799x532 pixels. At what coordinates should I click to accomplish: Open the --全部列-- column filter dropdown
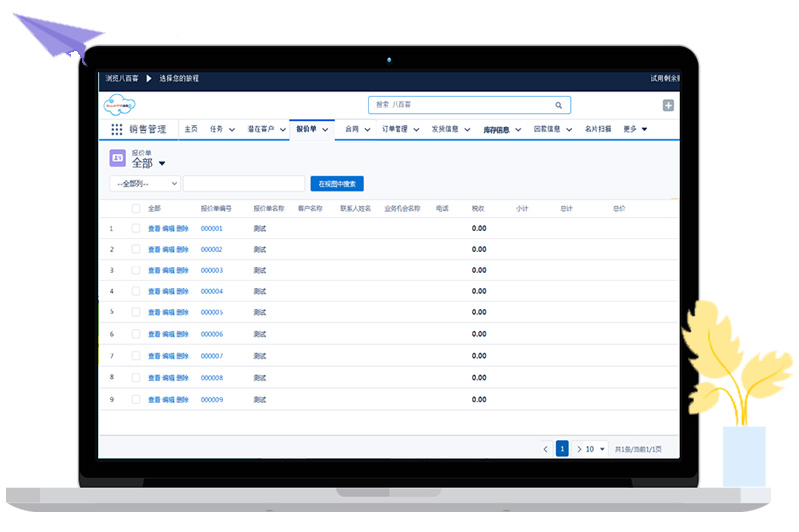point(145,184)
